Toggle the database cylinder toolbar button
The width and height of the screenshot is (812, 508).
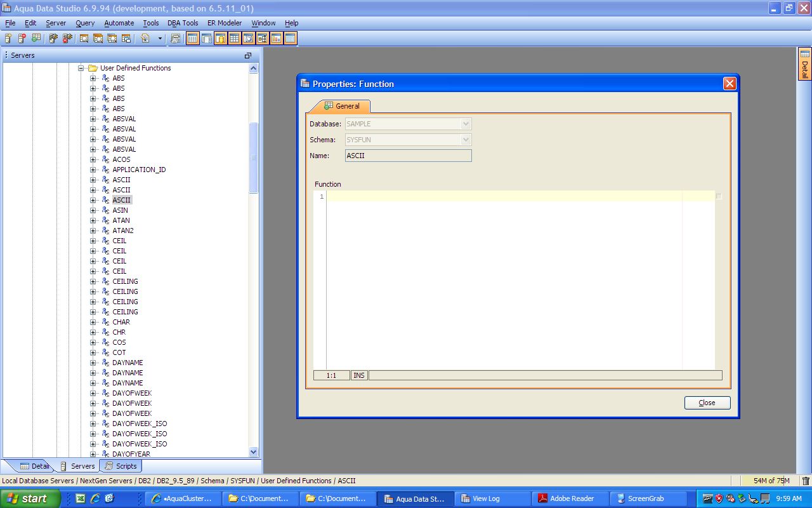click(221, 39)
